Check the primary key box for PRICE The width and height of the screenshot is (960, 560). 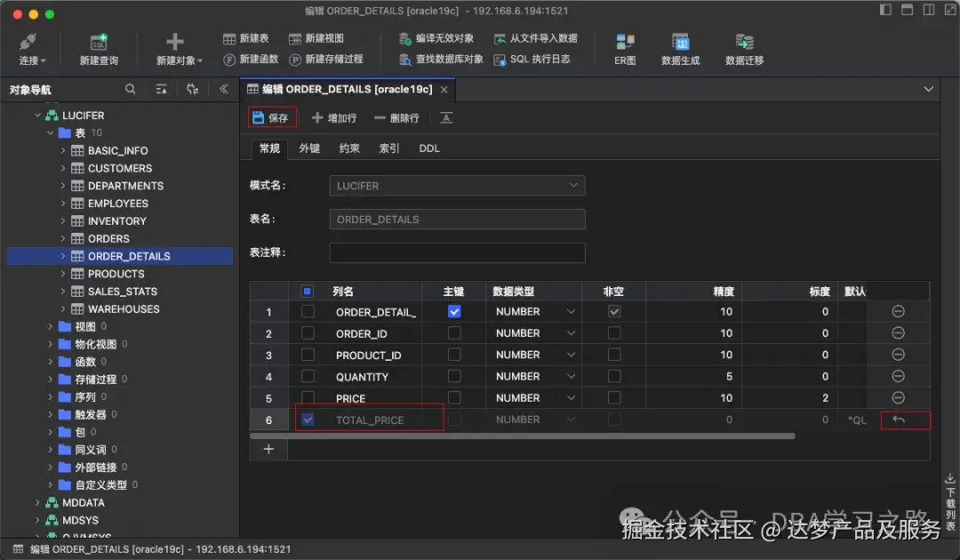click(454, 398)
